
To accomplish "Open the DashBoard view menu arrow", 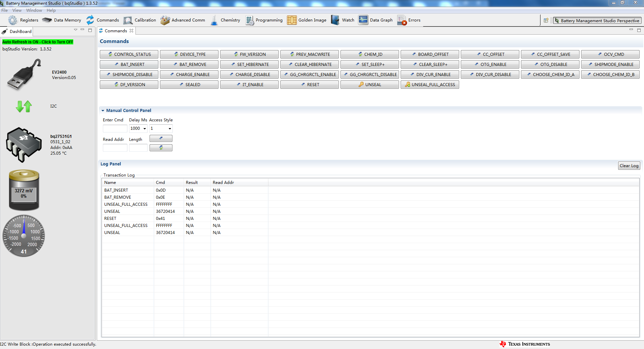I will [76, 30].
